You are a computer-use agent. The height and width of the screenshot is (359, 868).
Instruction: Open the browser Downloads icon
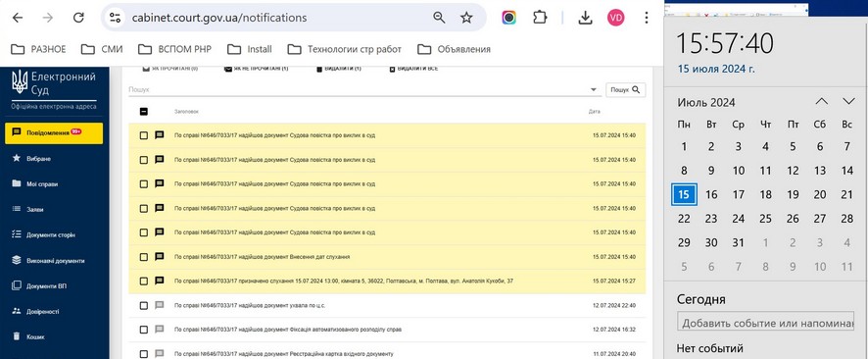pyautogui.click(x=585, y=18)
